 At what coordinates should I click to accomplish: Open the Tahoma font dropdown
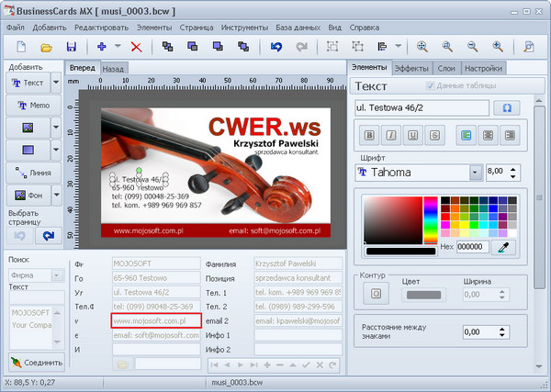(475, 172)
